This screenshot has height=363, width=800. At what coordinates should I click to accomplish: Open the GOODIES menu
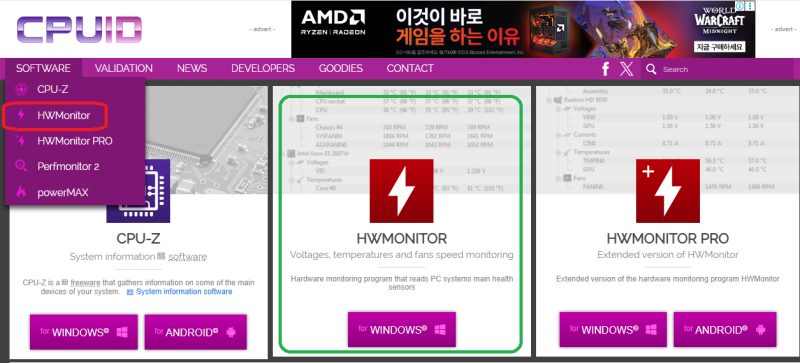click(x=341, y=68)
